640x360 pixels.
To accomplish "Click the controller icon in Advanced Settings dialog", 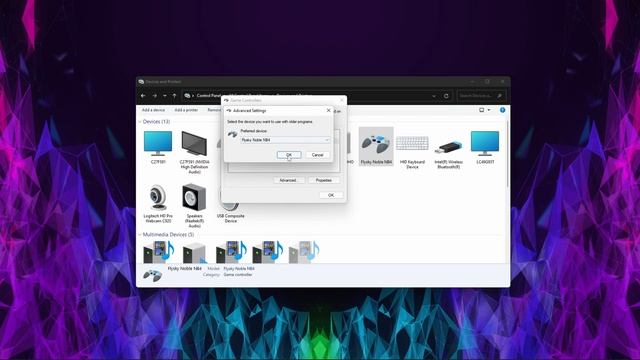I will pyautogui.click(x=232, y=134).
